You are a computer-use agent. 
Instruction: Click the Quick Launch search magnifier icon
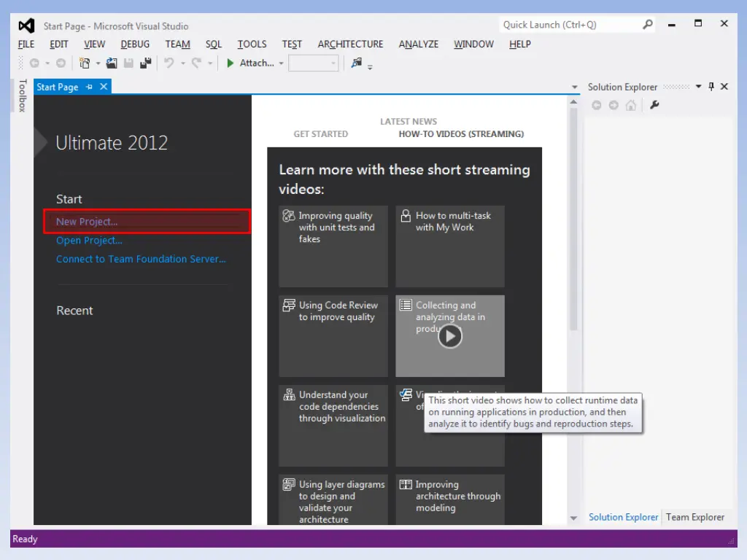[x=648, y=24]
